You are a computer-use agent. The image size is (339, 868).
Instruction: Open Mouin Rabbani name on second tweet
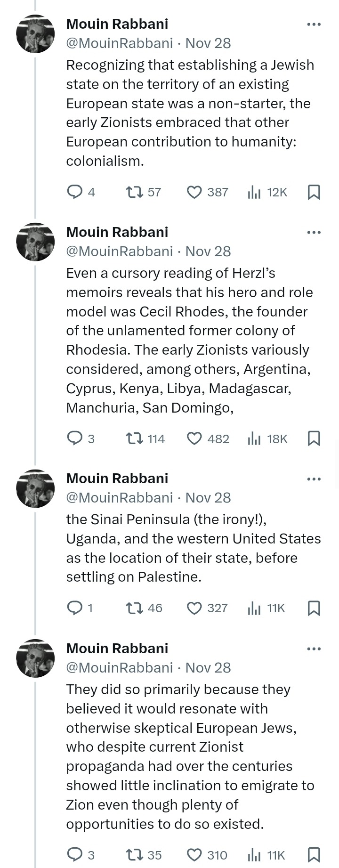click(117, 232)
